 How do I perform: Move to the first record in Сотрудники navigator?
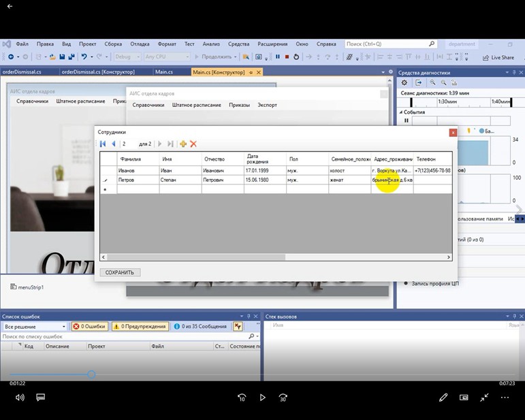coord(103,144)
